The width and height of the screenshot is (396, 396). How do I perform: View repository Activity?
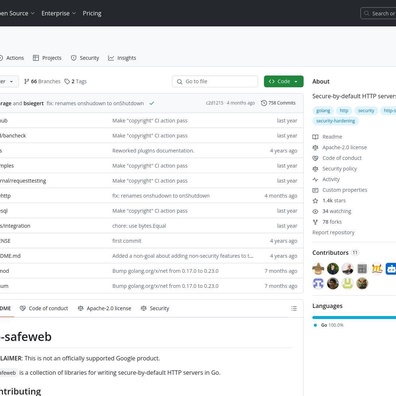point(326,179)
